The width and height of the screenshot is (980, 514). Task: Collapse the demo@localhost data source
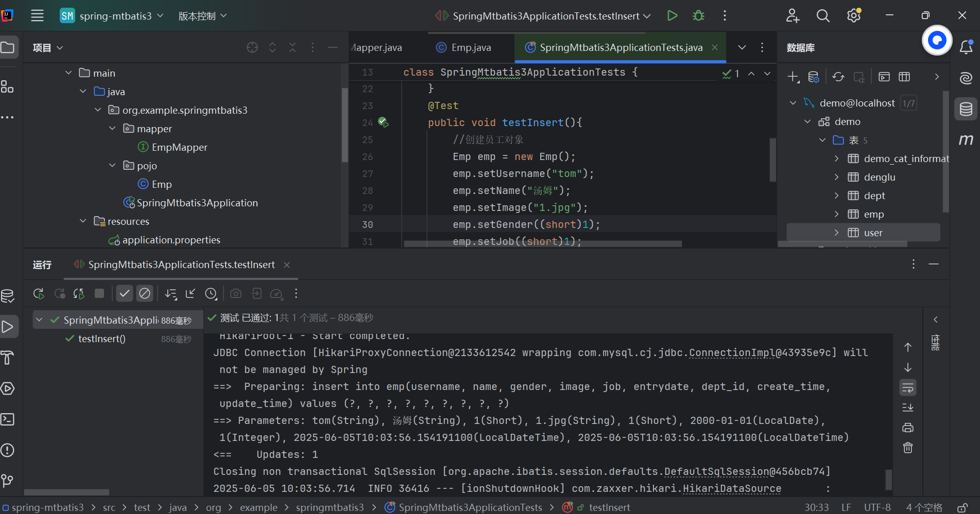point(793,103)
